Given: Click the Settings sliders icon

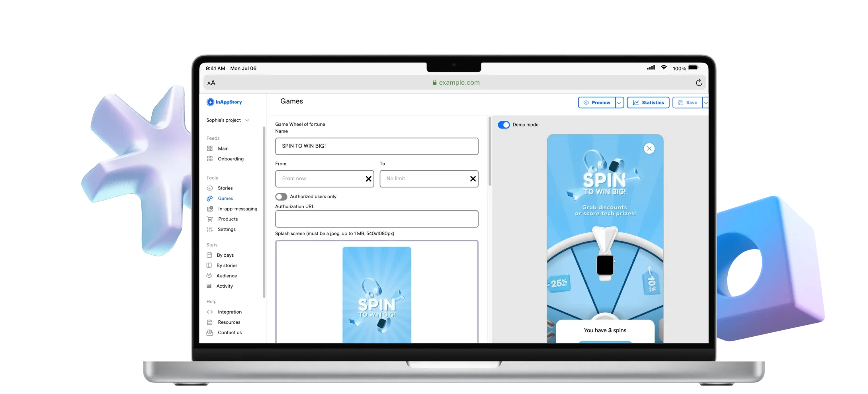Looking at the screenshot, I should pyautogui.click(x=210, y=229).
